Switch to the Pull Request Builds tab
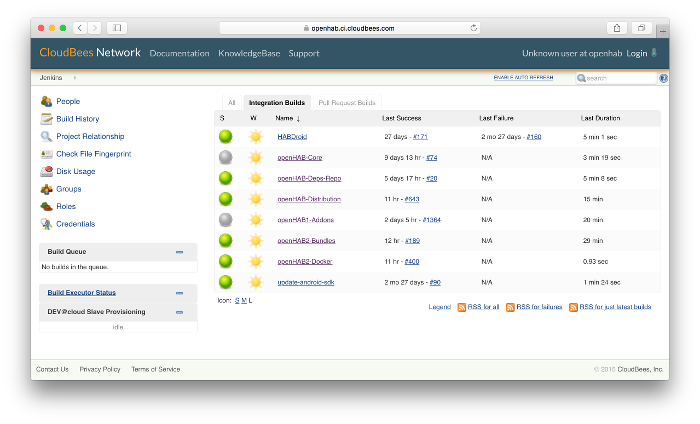The height and width of the screenshot is (424, 700). (x=346, y=102)
